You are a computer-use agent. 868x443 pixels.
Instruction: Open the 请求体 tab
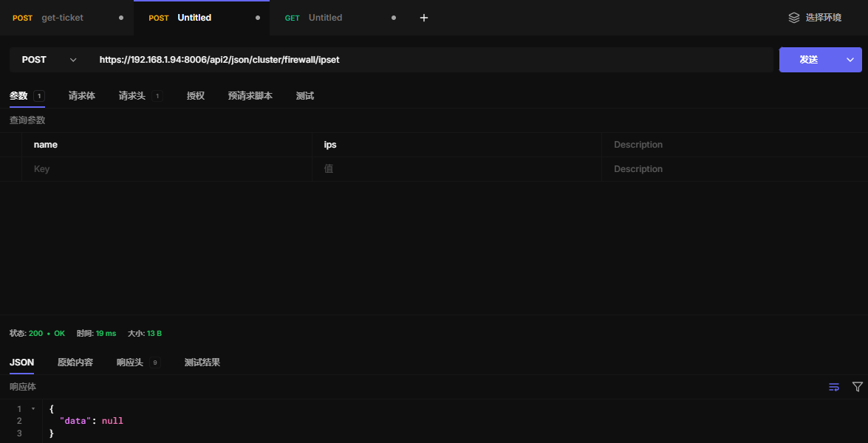[81, 96]
